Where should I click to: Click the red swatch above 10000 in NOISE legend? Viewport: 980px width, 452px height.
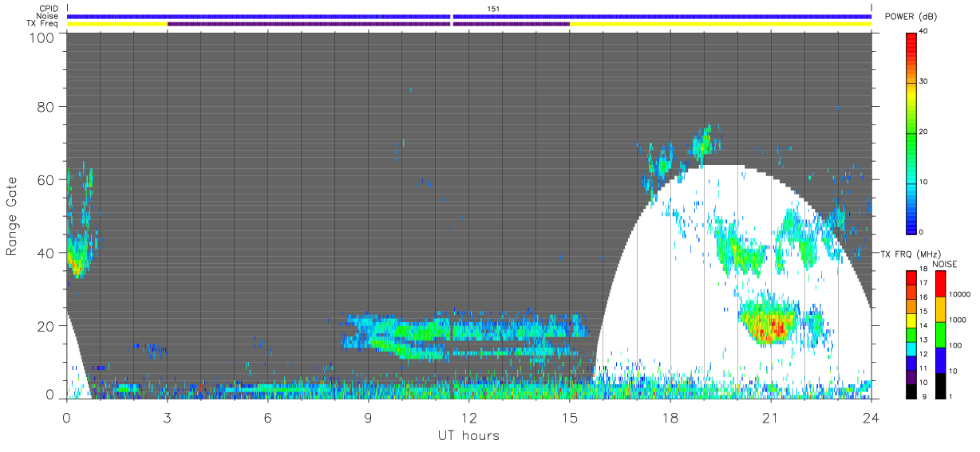click(939, 284)
